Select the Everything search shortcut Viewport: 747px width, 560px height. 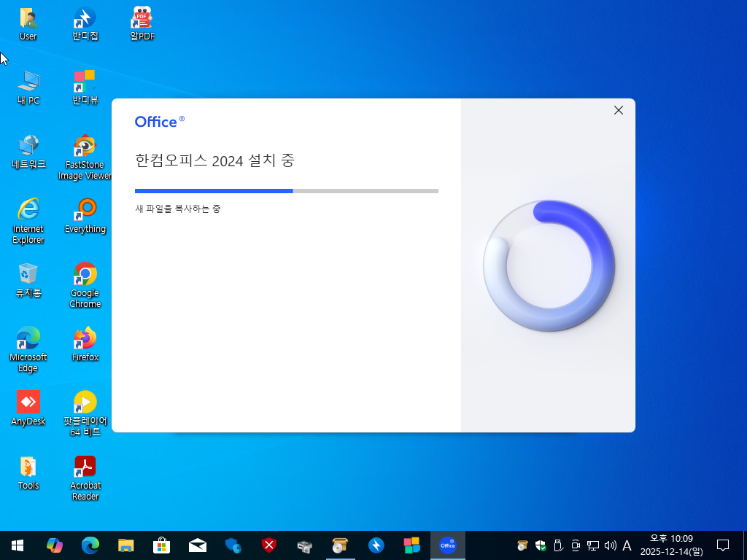85,216
